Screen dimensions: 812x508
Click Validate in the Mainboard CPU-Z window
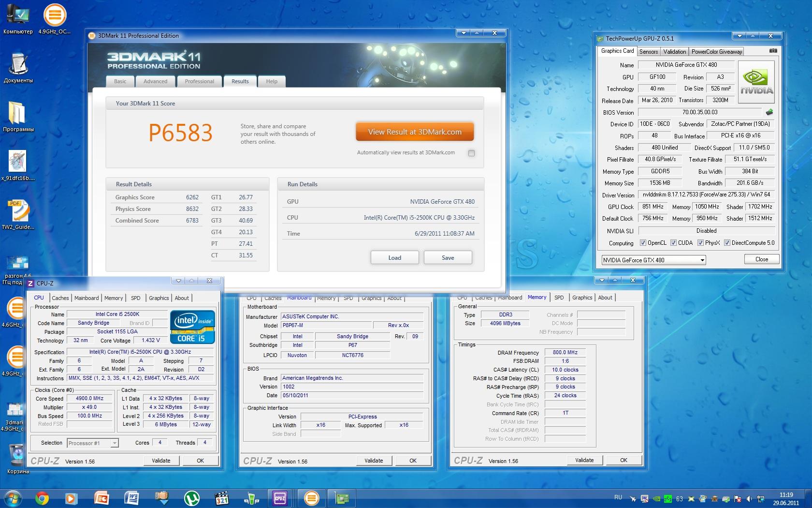click(x=374, y=461)
